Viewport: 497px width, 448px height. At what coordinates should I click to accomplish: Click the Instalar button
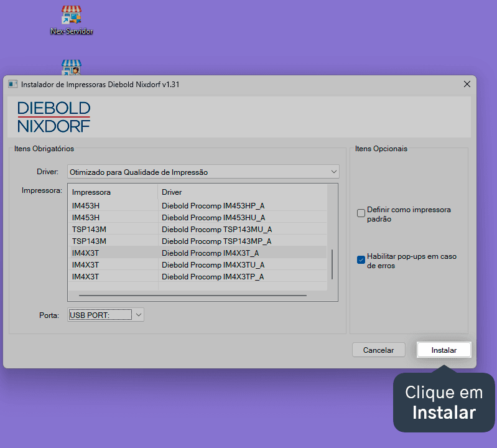(x=444, y=350)
